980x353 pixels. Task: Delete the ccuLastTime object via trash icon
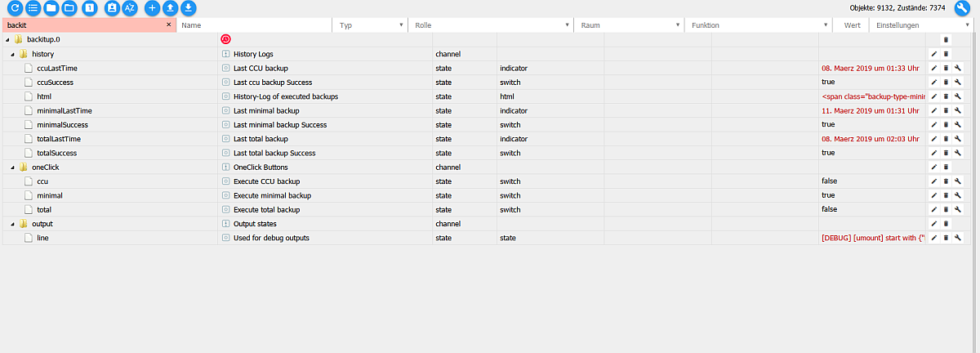pyautogui.click(x=946, y=68)
